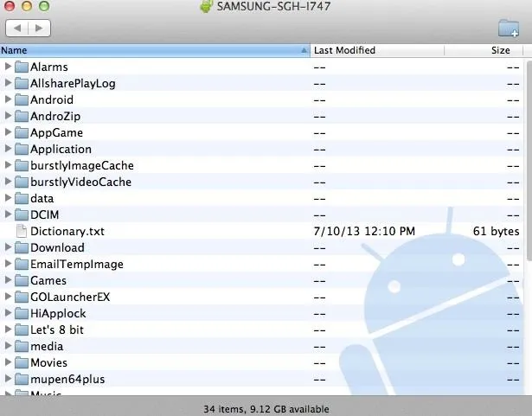
Task: Expand the Movies folder triangle
Action: pos(8,362)
